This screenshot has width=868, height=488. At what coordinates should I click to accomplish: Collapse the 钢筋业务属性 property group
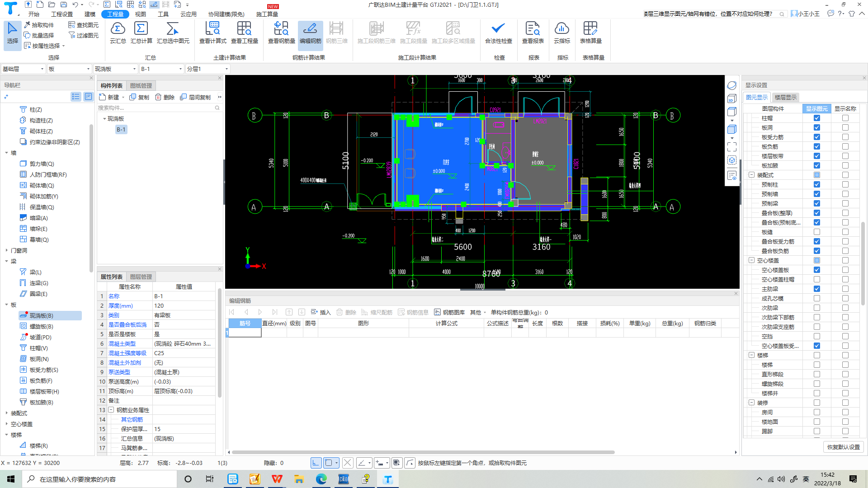[111, 410]
